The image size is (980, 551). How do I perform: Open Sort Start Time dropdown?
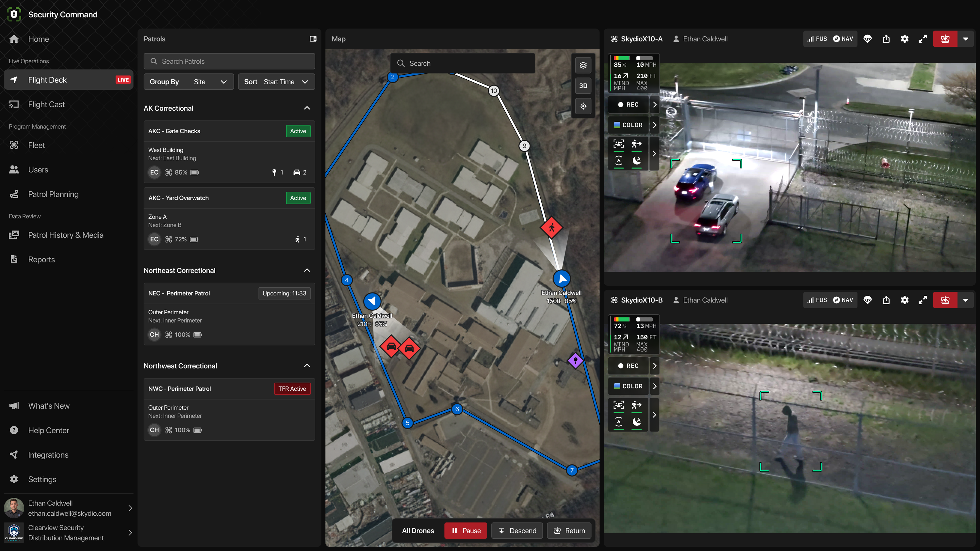[x=277, y=82]
